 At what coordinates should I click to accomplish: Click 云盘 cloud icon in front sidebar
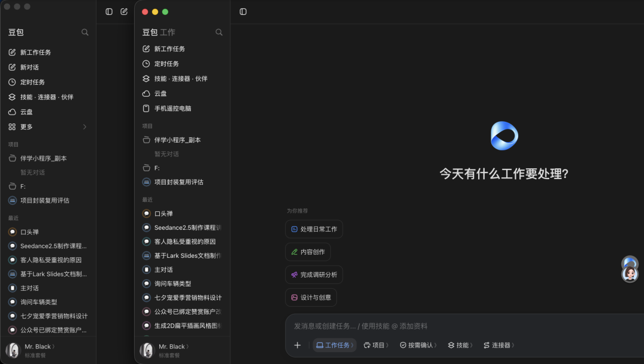(x=146, y=93)
